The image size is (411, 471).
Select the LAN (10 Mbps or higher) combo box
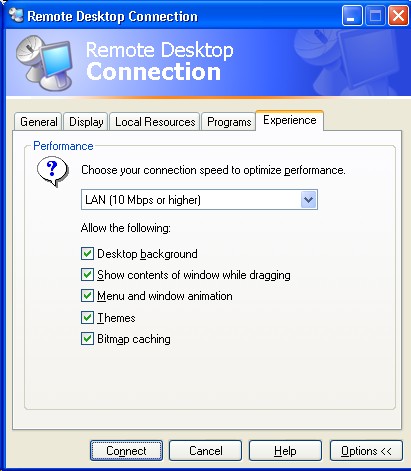[x=199, y=200]
